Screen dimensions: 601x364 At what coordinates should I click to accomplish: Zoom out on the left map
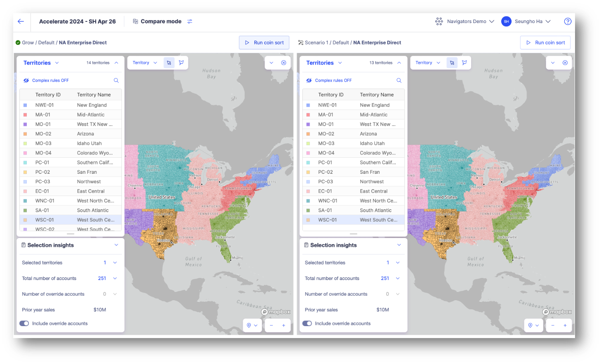tap(271, 325)
